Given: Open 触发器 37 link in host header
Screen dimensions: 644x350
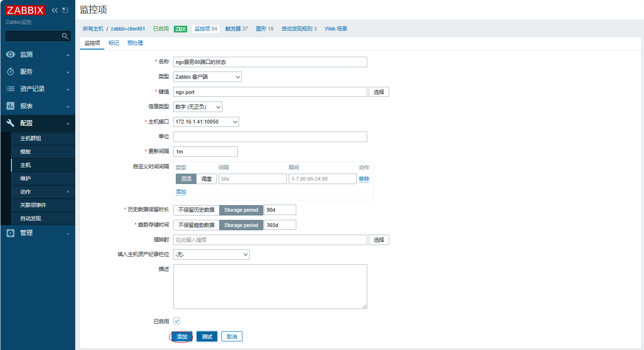Looking at the screenshot, I should (236, 29).
